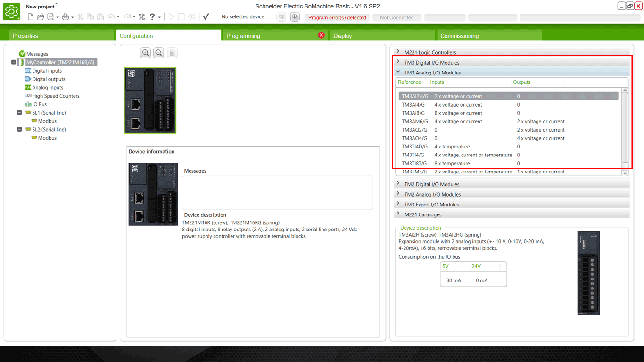Expand TM2 Digital I/O Modules
The width and height of the screenshot is (644, 362).
pyautogui.click(x=512, y=184)
